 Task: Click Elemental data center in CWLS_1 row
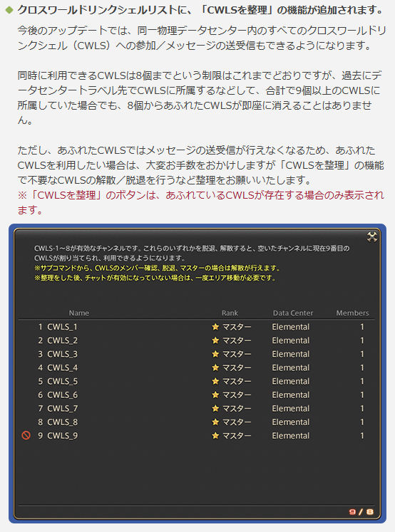[x=291, y=327]
